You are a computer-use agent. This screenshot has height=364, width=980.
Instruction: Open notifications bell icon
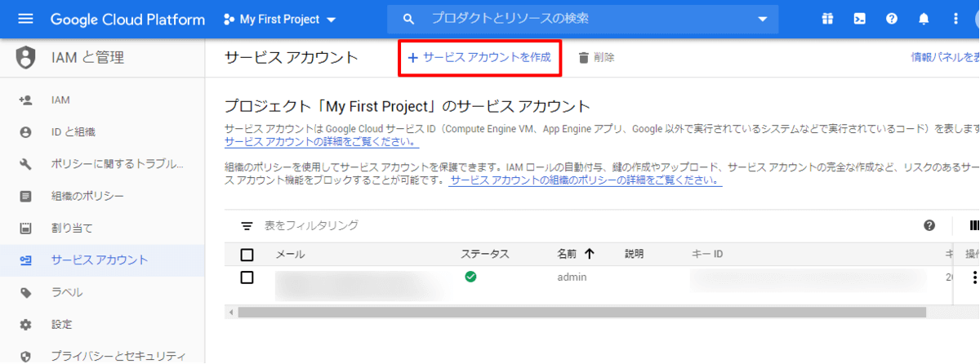coord(924,19)
